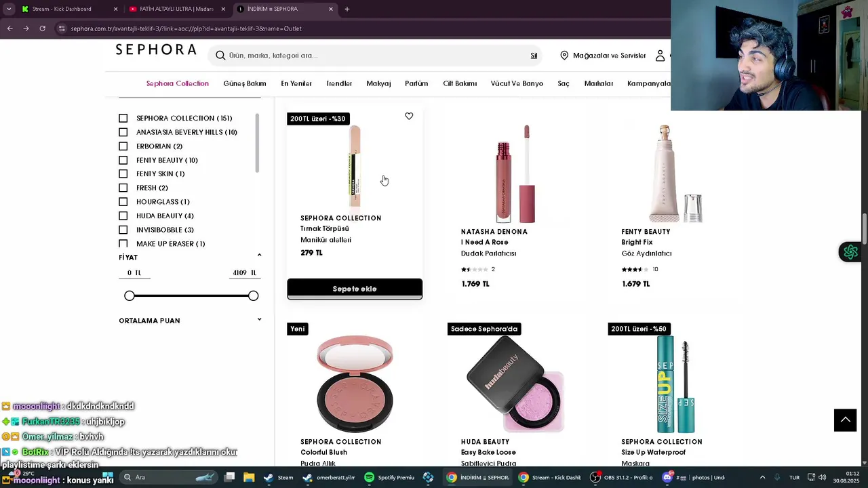Image resolution: width=868 pixels, height=488 pixels.
Task: Open Markalar menu
Action: coord(599,83)
